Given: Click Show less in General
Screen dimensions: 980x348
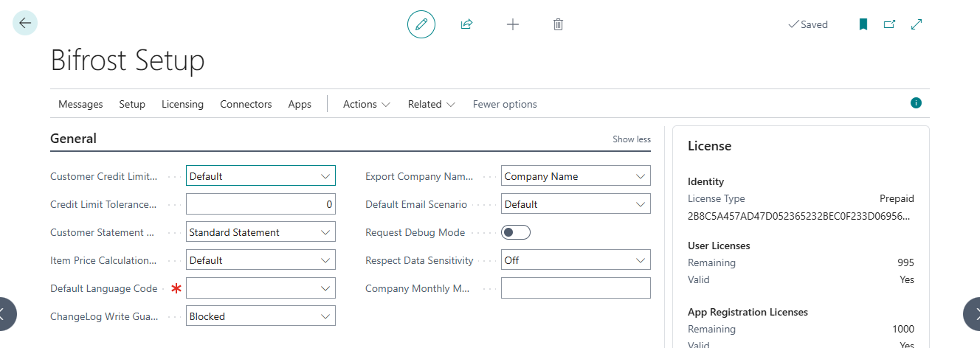Looking at the screenshot, I should click(632, 139).
